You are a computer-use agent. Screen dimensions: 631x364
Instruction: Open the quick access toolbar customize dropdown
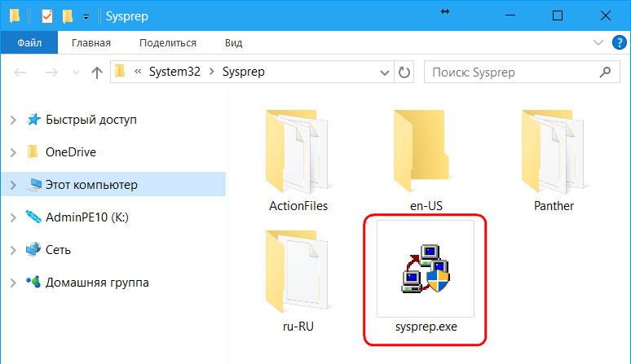tap(86, 17)
